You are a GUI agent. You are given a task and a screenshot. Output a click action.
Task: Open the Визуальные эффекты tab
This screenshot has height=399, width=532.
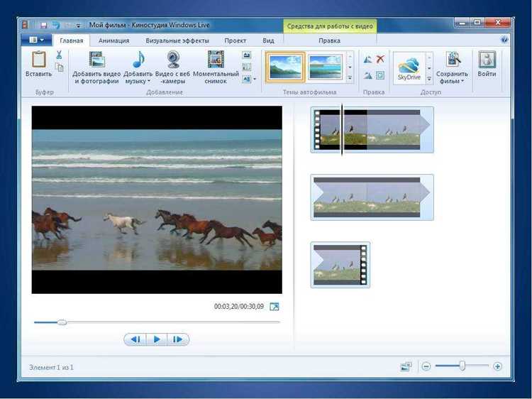[177, 40]
